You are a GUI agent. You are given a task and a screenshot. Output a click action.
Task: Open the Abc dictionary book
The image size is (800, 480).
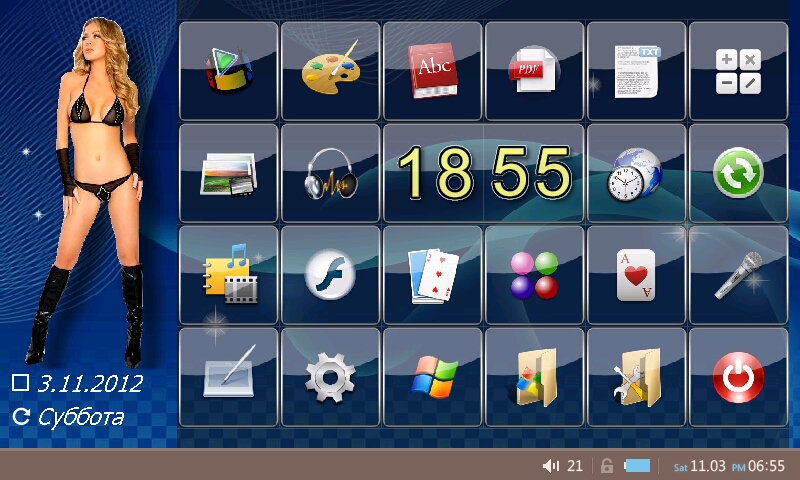pyautogui.click(x=433, y=71)
